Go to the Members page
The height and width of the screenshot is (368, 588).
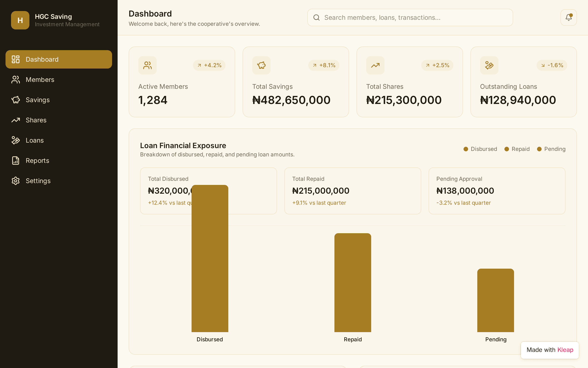(x=59, y=80)
